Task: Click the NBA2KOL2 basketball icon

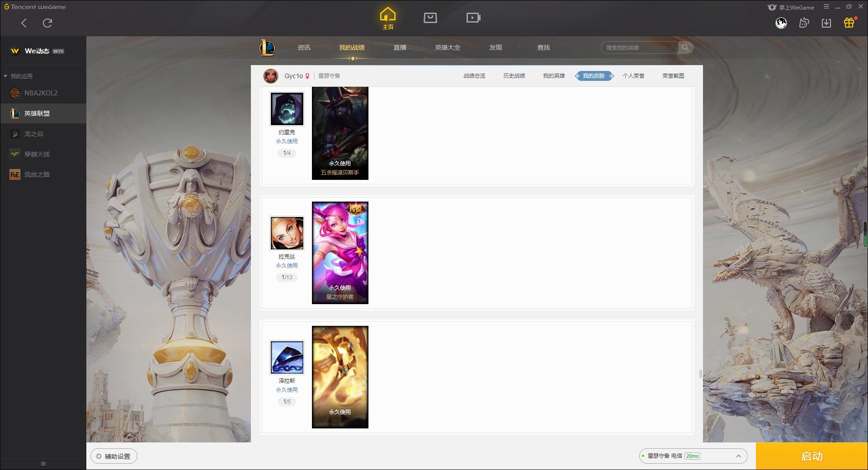Action: pyautogui.click(x=15, y=93)
